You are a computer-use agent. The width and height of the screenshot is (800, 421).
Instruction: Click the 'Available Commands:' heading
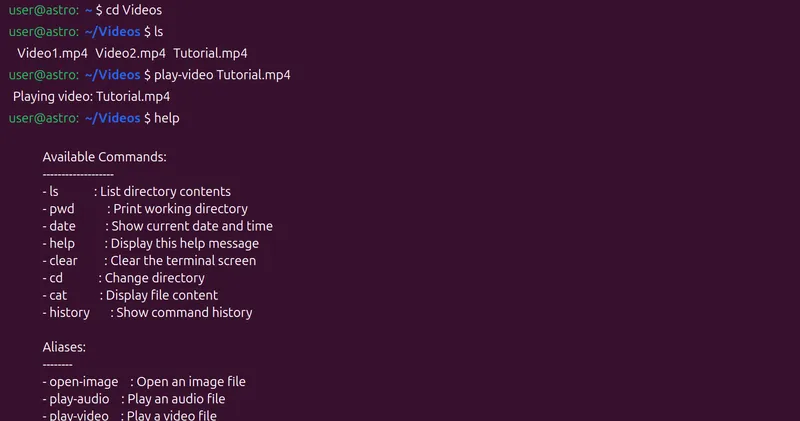104,157
